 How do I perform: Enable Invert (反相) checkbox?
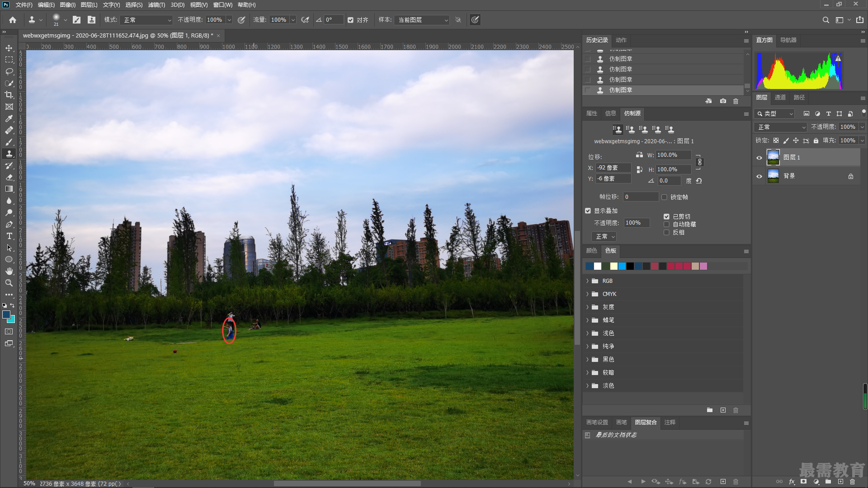point(666,233)
